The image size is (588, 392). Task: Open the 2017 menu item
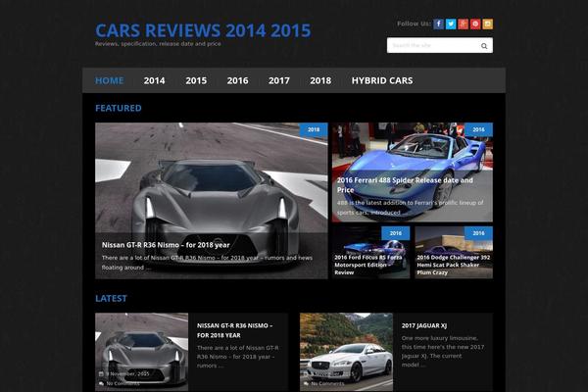(279, 80)
